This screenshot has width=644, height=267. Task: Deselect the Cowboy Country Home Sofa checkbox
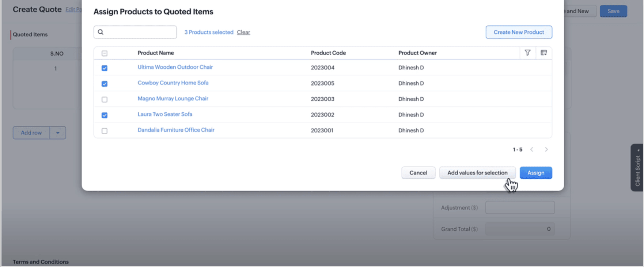105,84
